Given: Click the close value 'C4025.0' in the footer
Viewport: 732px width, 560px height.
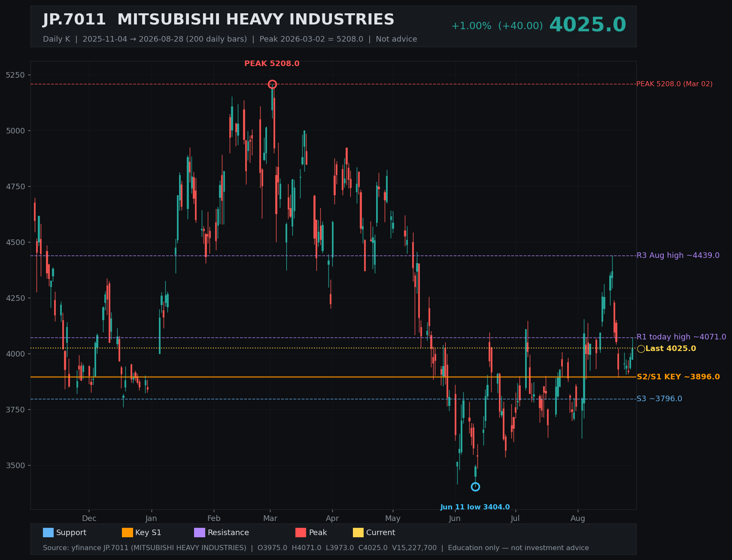Looking at the screenshot, I should point(373,548).
